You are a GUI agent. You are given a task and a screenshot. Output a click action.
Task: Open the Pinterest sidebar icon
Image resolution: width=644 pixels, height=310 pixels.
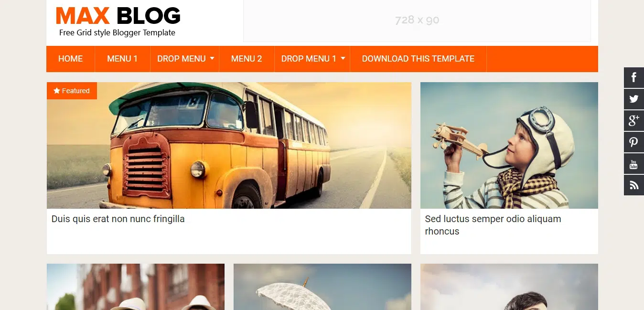(634, 142)
